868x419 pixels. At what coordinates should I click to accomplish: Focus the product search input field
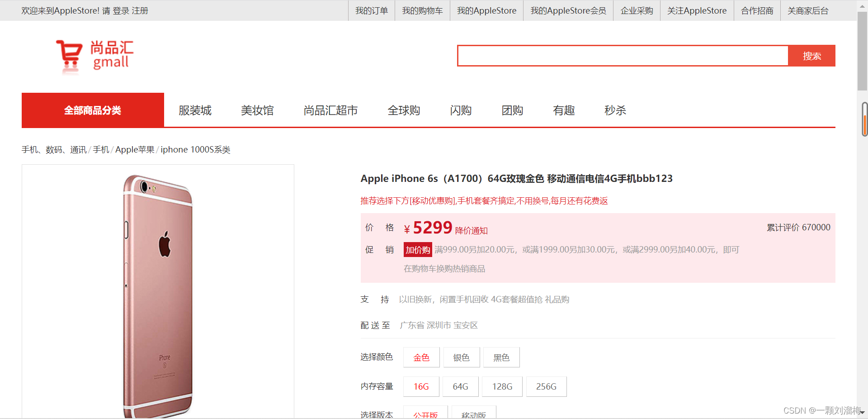623,56
